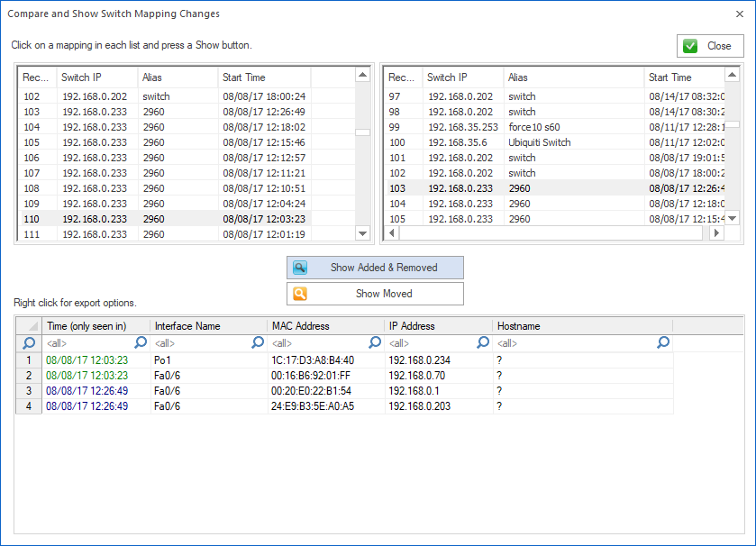Click the Hostname column search icon

click(x=662, y=342)
